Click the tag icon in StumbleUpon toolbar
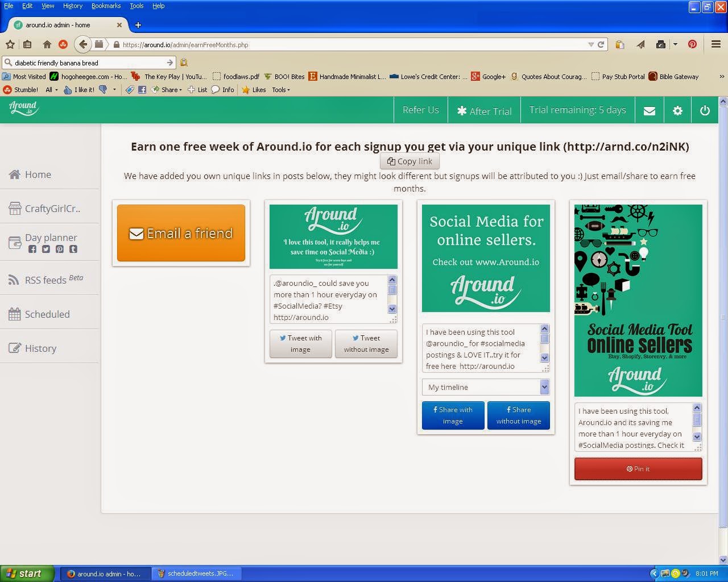Screen dimensions: 728x582 coord(130,89)
